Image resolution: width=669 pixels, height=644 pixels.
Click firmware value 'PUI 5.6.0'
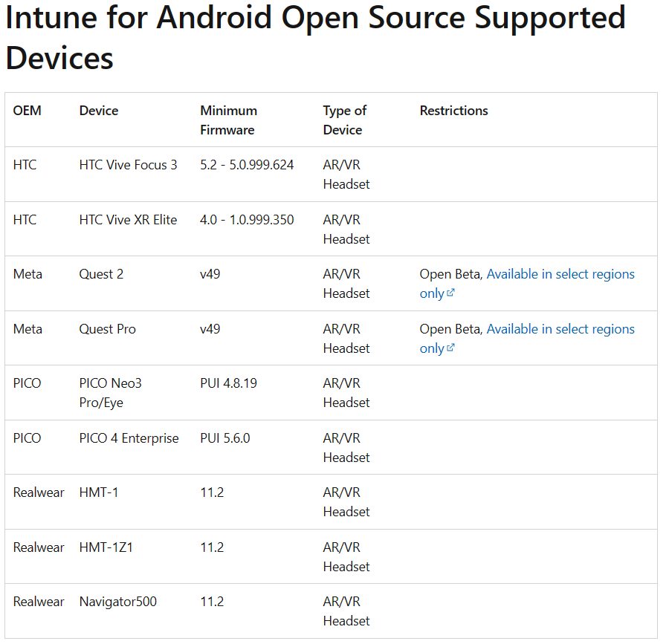click(x=224, y=438)
